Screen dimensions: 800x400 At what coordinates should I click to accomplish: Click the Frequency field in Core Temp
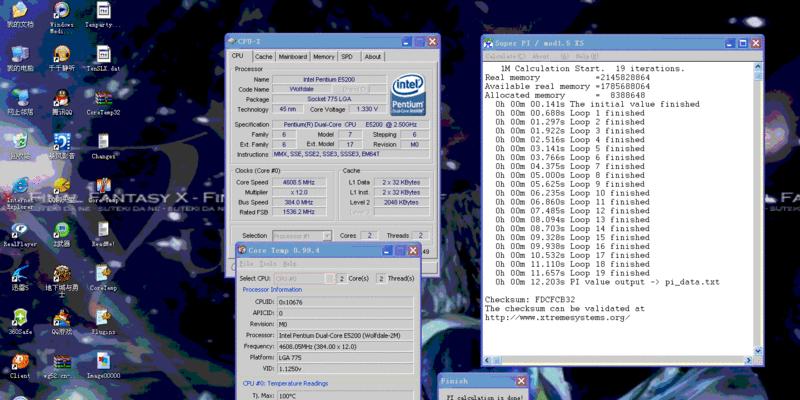345,346
